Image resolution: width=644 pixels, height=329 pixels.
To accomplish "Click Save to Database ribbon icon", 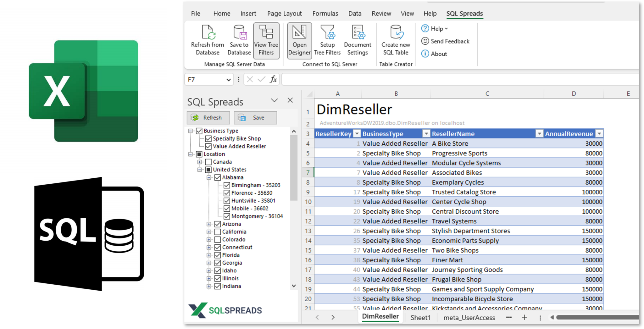I will (x=239, y=40).
